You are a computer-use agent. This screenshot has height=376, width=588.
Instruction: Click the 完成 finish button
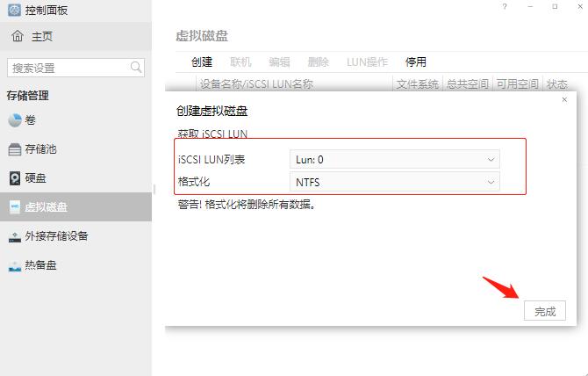[x=544, y=311]
